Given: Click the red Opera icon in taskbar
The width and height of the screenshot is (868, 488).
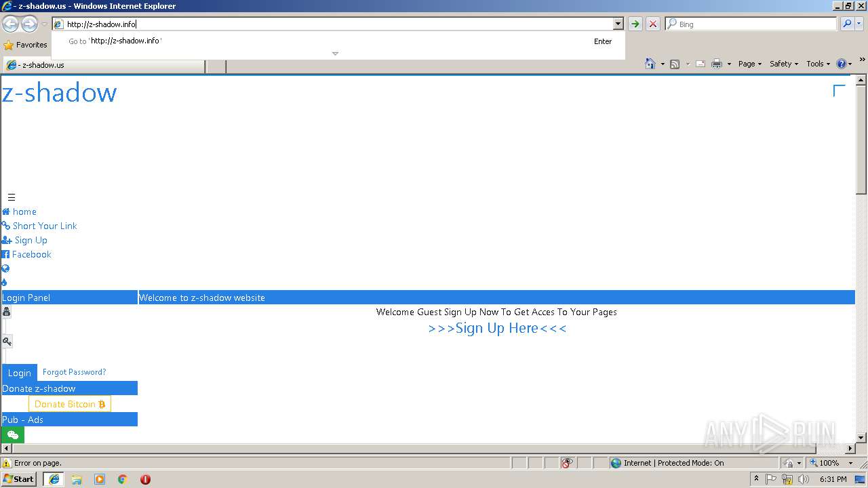Looking at the screenshot, I should [145, 479].
